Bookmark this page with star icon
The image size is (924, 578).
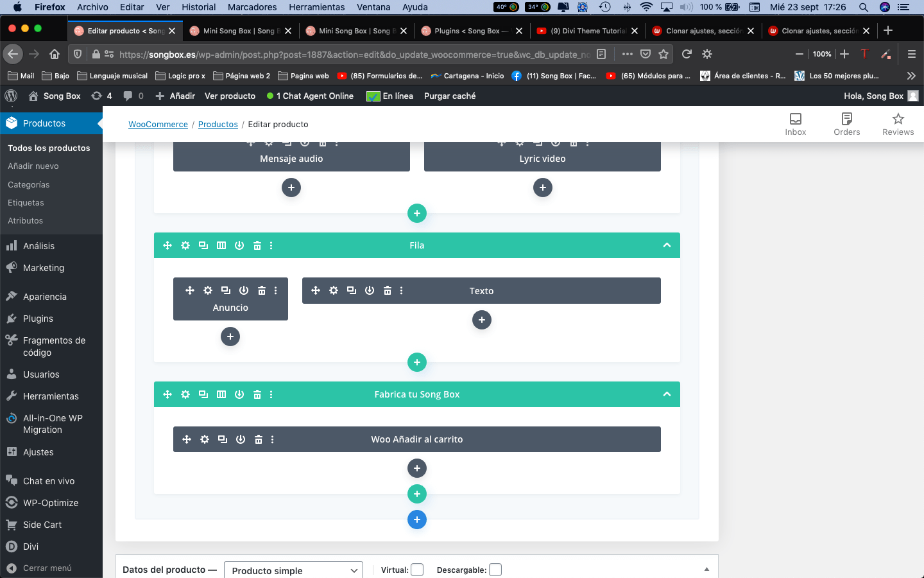[663, 54]
